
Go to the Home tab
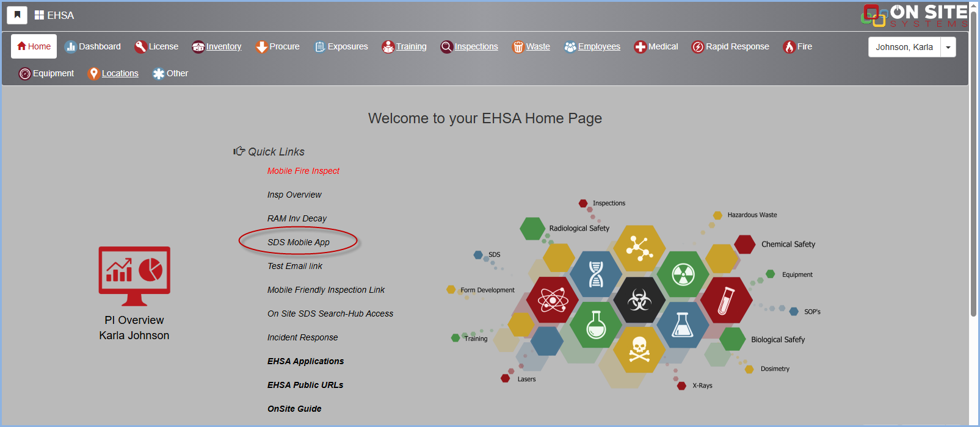tap(34, 46)
